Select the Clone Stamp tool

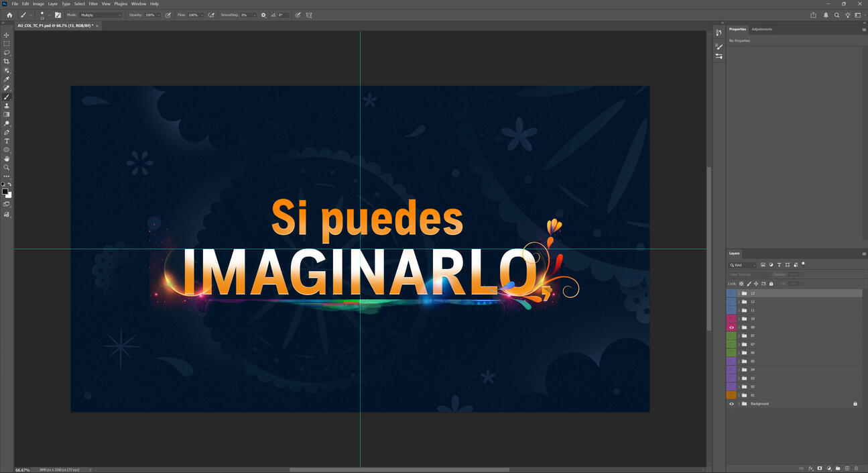point(7,105)
